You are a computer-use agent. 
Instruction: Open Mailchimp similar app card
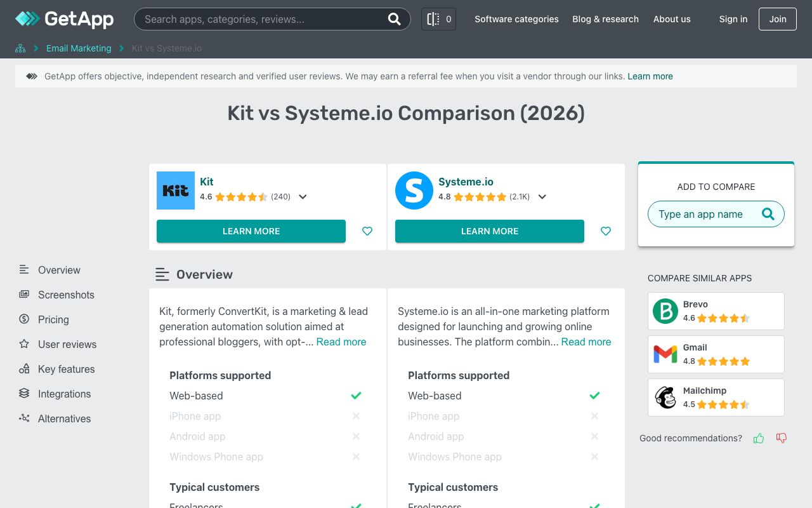coord(716,398)
